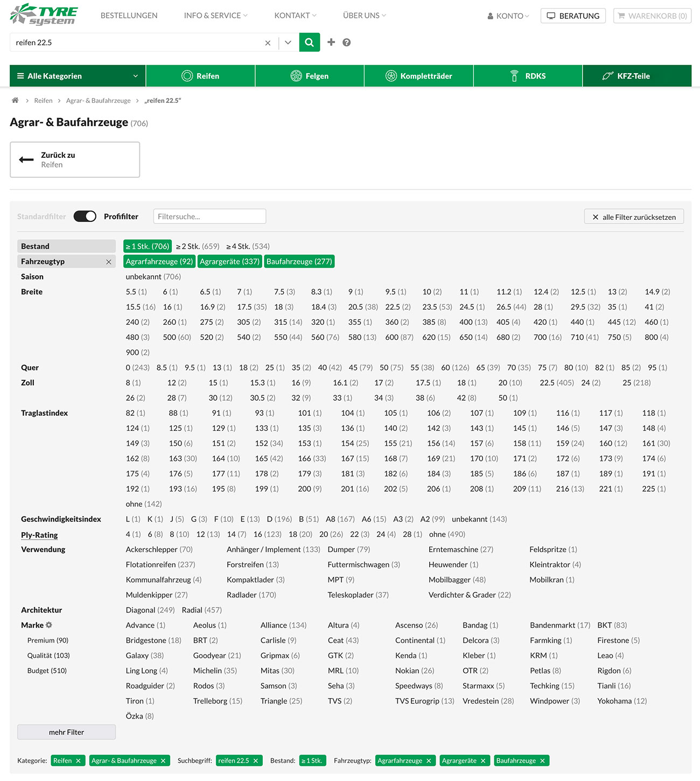Viewport: 700px width, 781px height.
Task: Expand more filters via mehr Filter
Action: pos(66,732)
